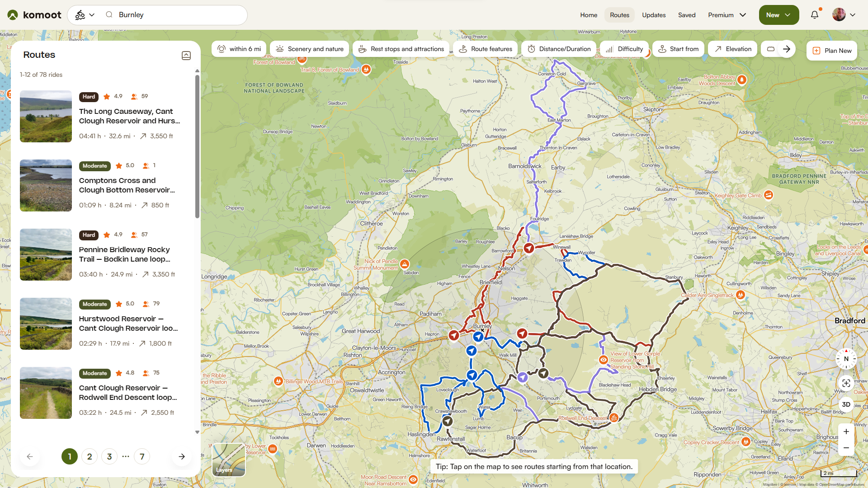Click the center-on-location map icon
The image size is (868, 488).
click(846, 383)
